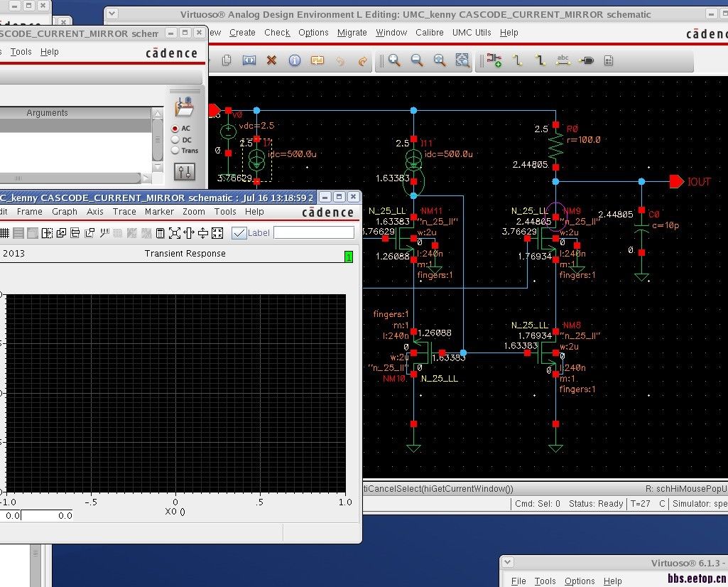Click the redo arrow icon

(362, 61)
